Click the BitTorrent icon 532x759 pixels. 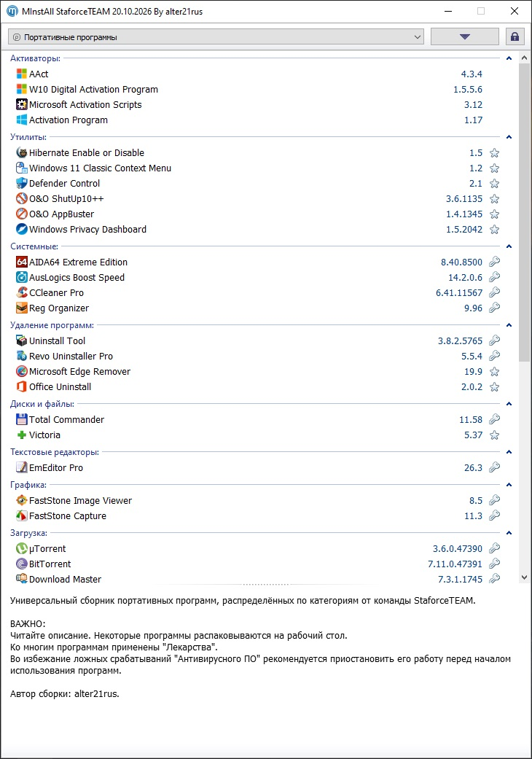21,564
